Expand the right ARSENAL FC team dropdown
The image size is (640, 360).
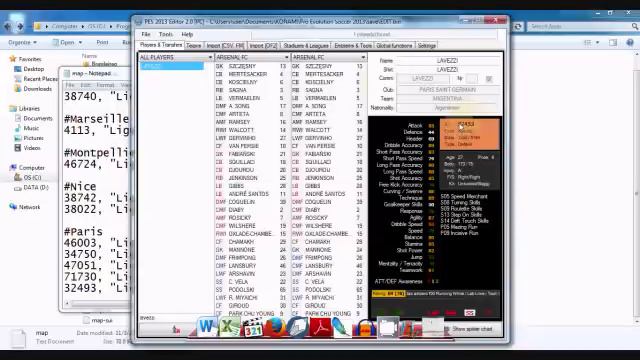363,58
